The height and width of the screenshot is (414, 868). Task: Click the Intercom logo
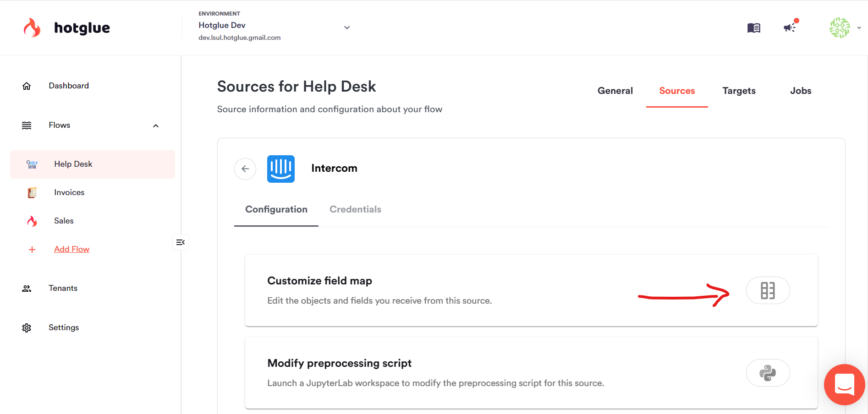[281, 169]
